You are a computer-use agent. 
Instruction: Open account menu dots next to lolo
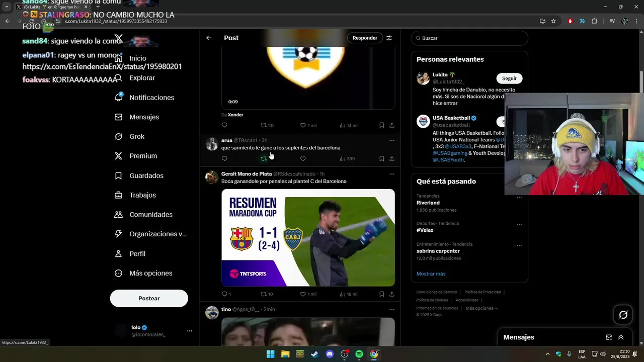[190, 331]
